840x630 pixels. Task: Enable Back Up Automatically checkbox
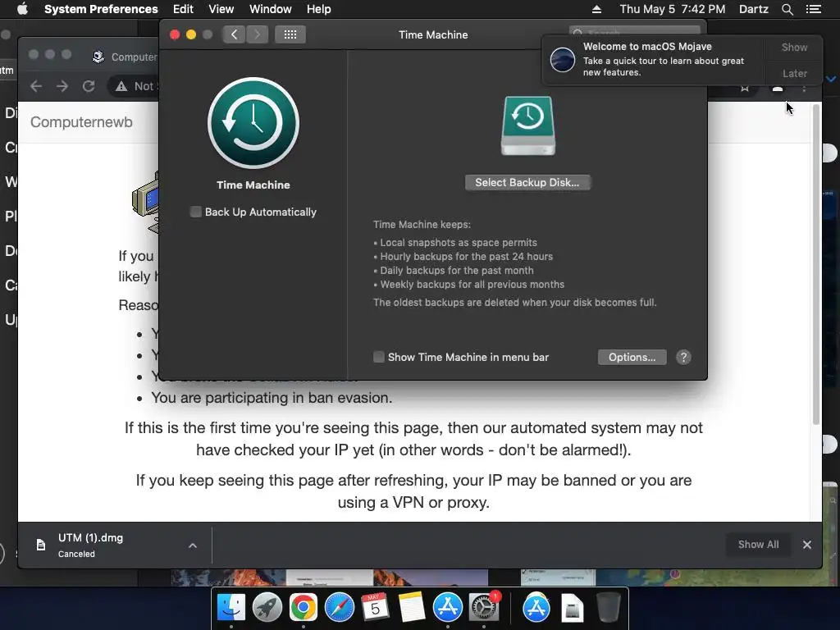pyautogui.click(x=195, y=212)
